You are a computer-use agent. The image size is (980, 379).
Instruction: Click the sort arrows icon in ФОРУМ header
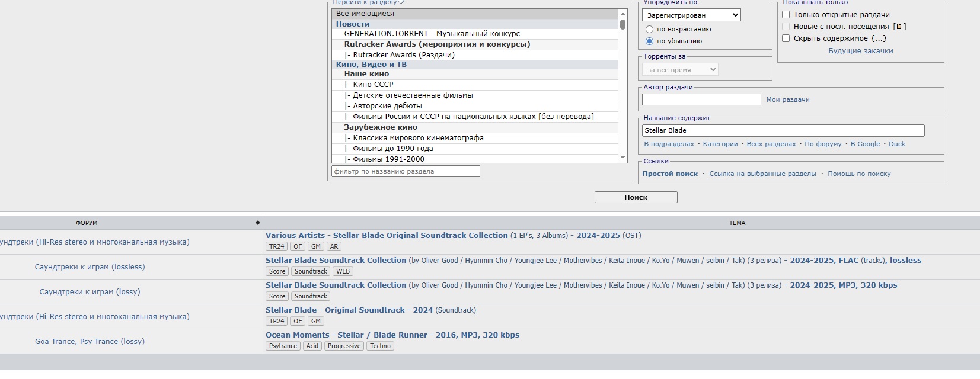257,223
